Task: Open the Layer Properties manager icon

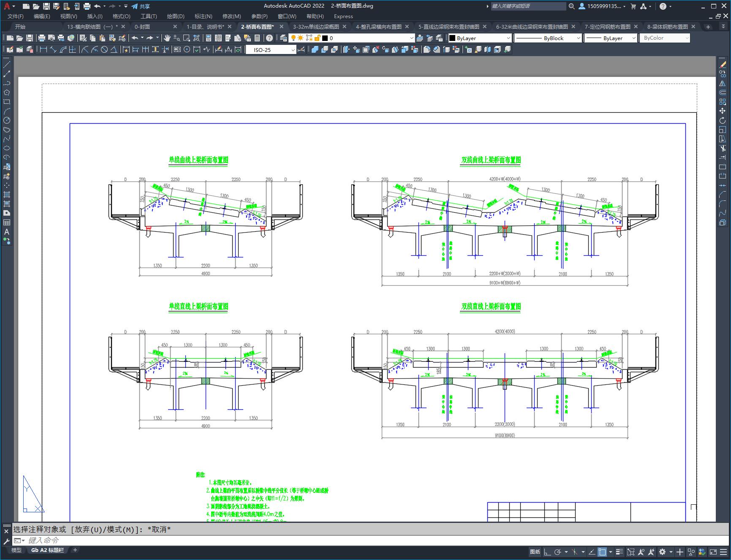Action: click(283, 38)
